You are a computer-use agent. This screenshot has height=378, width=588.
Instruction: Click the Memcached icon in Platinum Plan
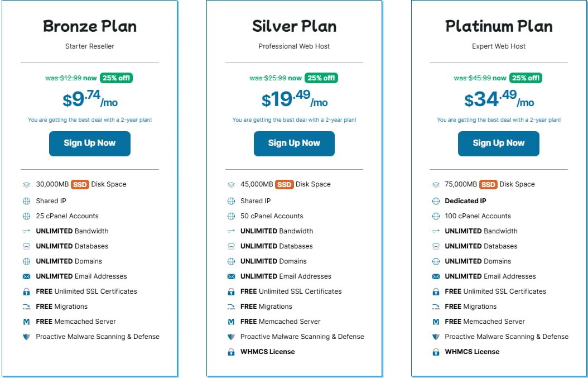click(436, 322)
